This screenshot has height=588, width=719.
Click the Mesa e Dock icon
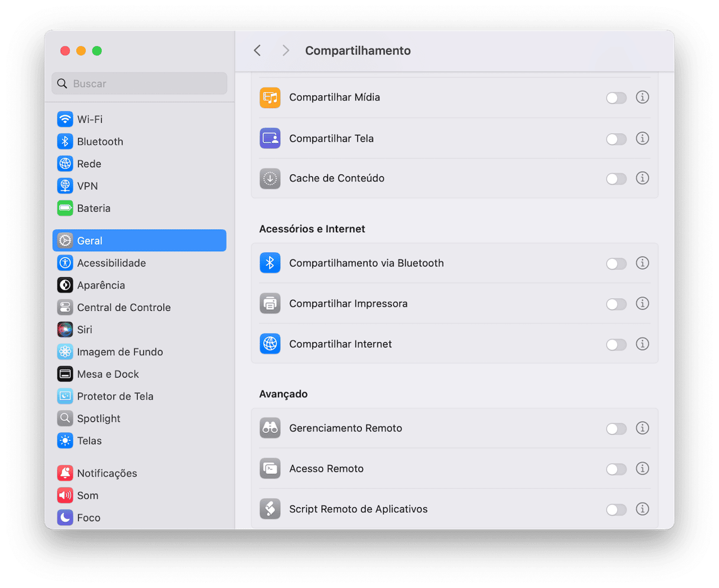65,374
